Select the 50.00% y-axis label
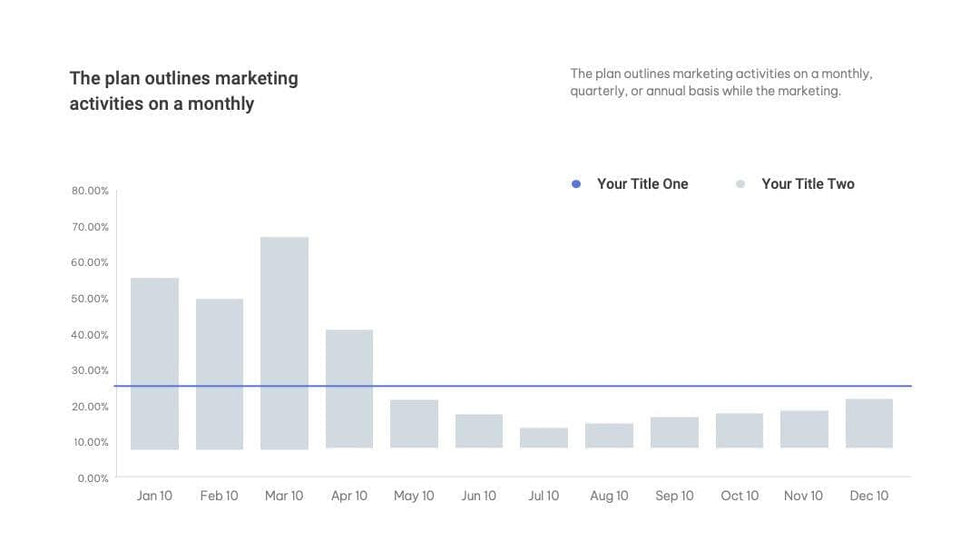 [90, 299]
